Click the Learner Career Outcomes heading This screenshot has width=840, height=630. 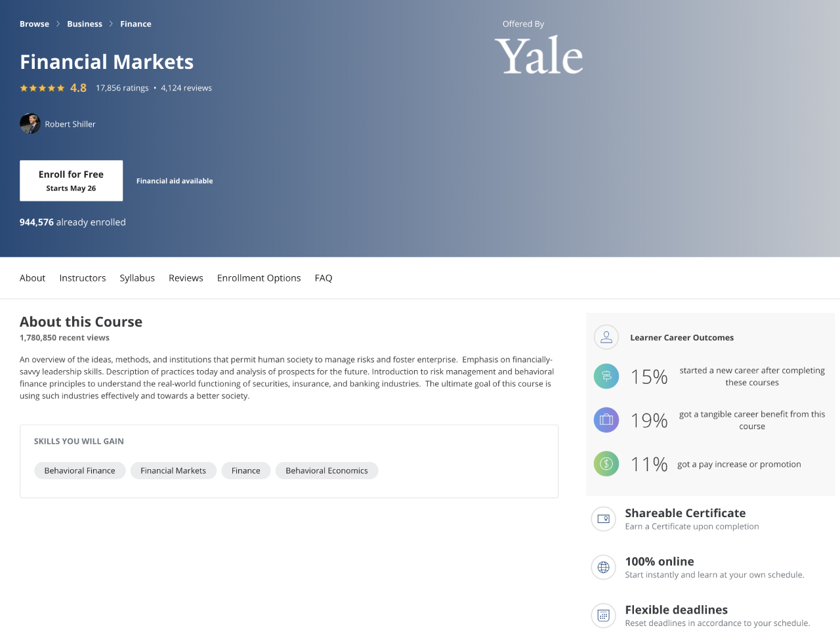(x=682, y=338)
